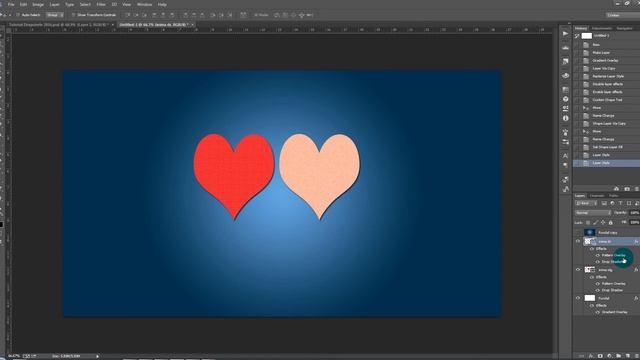Open the Character panel A icon
Image resolution: width=640 pixels, height=360 pixels.
tap(565, 156)
